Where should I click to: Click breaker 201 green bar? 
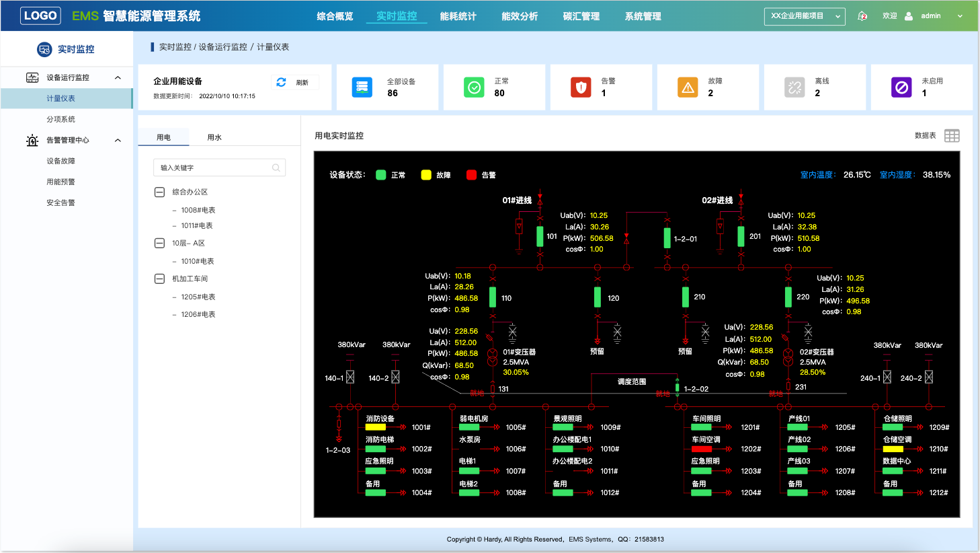(x=741, y=236)
